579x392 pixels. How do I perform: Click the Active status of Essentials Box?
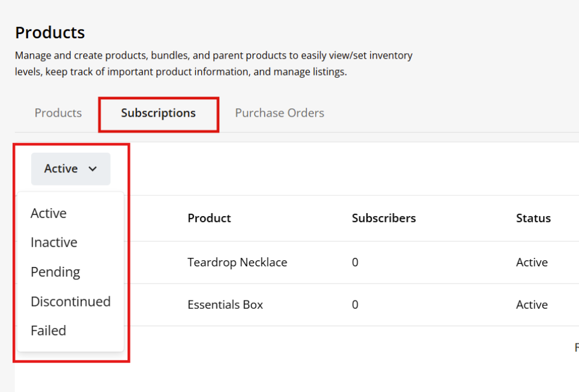click(x=532, y=305)
